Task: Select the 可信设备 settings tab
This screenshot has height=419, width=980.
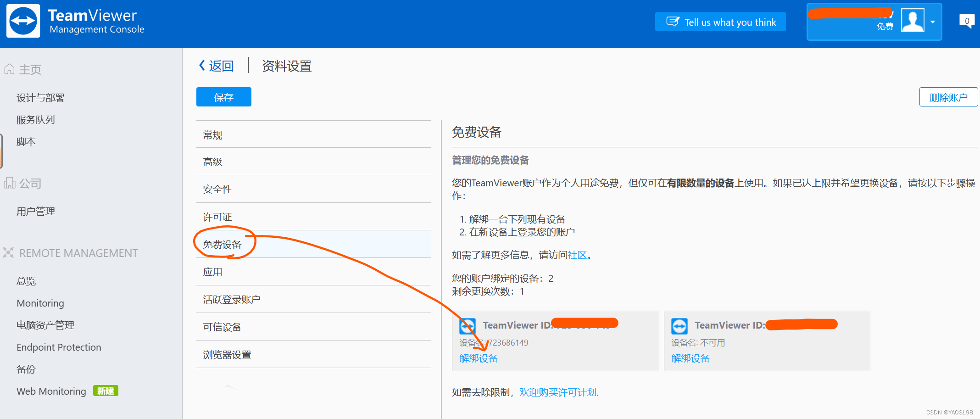Action: (x=313, y=327)
